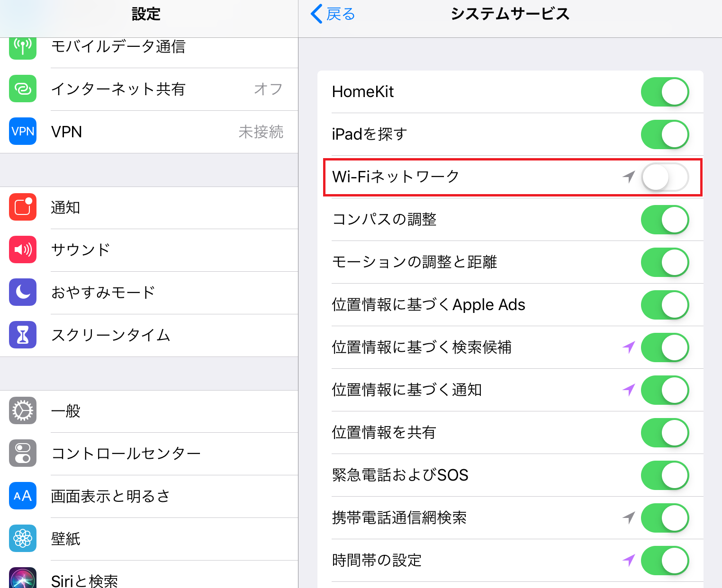722x588 pixels.
Task: Disable the iPadを探す toggle
Action: click(x=665, y=134)
